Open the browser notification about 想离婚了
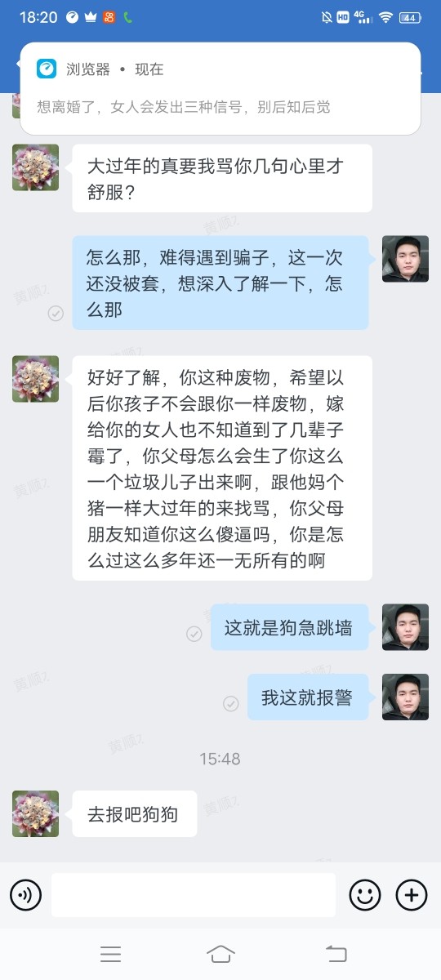Image resolution: width=441 pixels, height=980 pixels. 220,88
